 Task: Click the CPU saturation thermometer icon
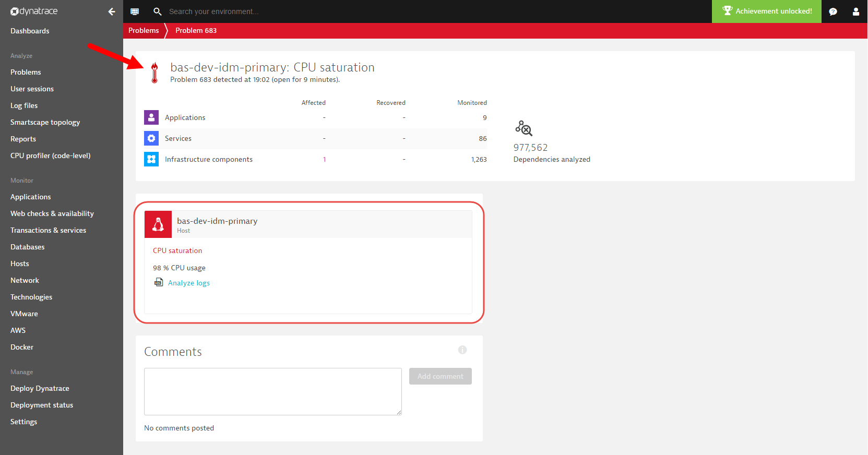(154, 73)
